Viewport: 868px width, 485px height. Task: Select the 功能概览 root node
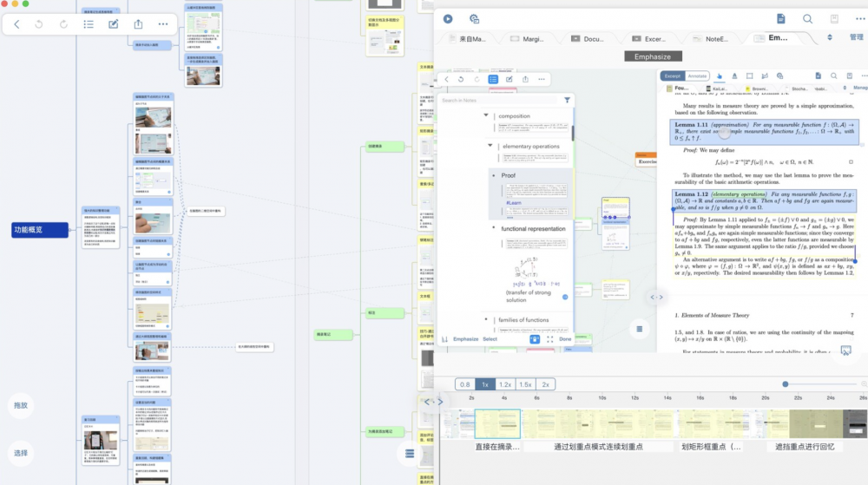40,230
